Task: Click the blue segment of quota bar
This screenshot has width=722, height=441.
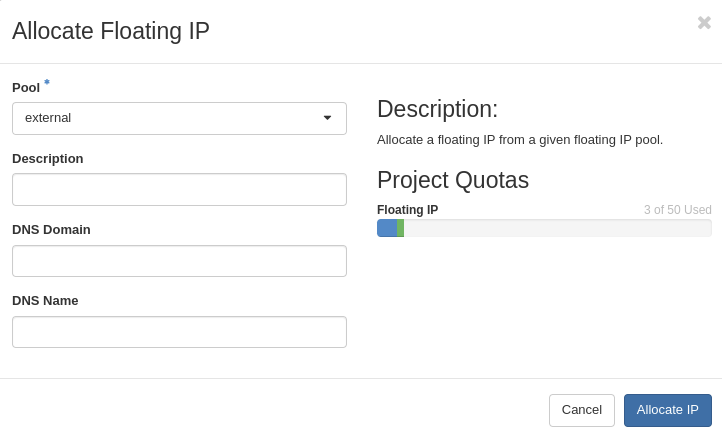Action: (387, 228)
